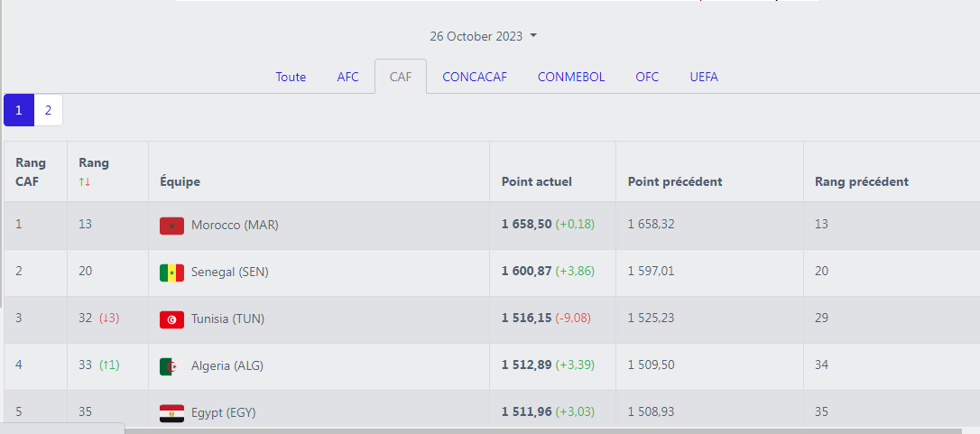Image resolution: width=980 pixels, height=434 pixels.
Task: Switch to the CONMEBOL tab
Action: click(571, 77)
